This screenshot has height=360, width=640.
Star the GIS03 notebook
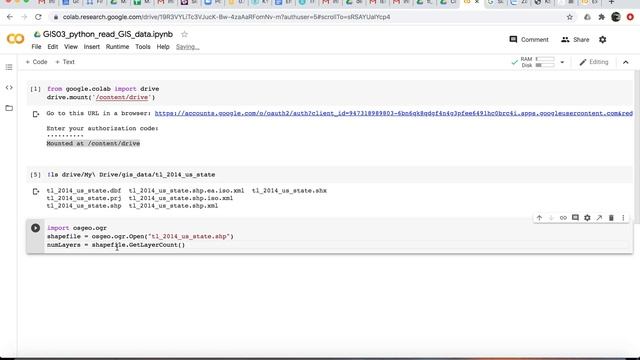(x=184, y=34)
